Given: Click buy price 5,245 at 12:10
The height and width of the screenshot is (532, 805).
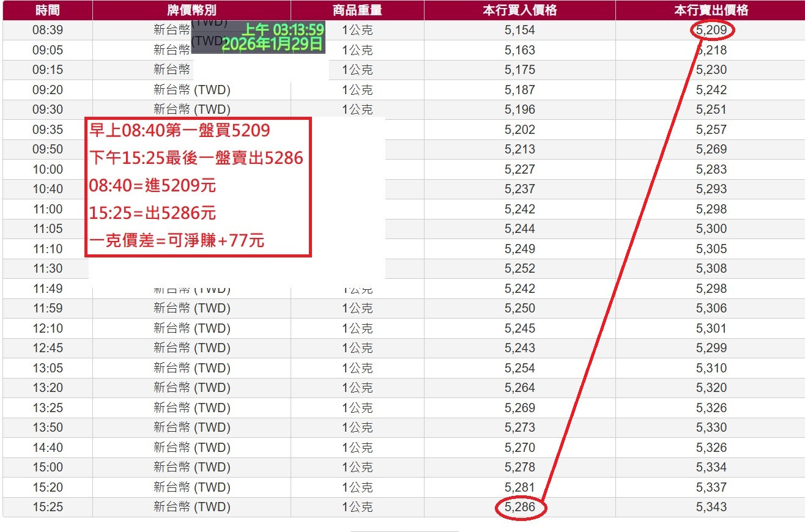Looking at the screenshot, I should point(520,328).
